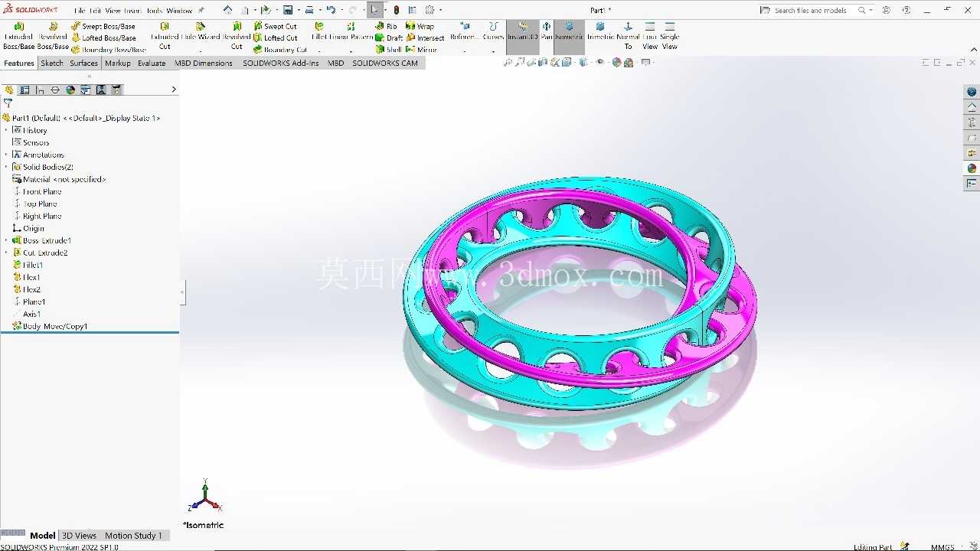Viewport: 980px width, 551px height.
Task: Click the Extruded Boss/Base tool
Action: (18, 36)
